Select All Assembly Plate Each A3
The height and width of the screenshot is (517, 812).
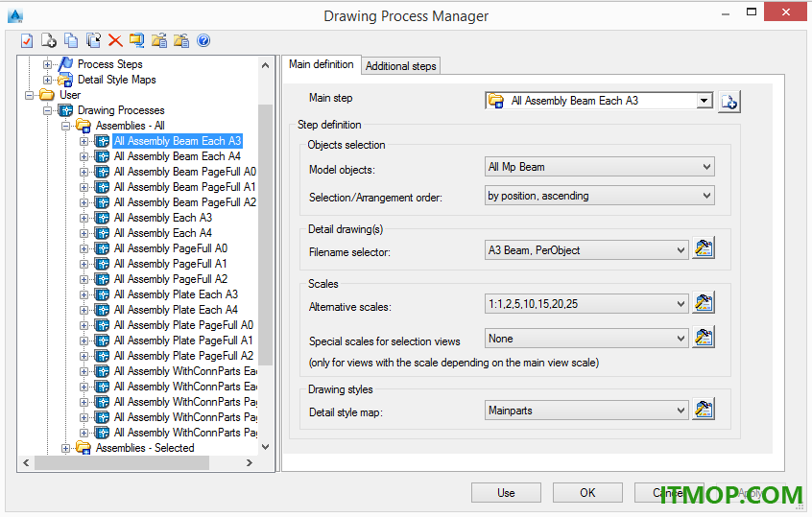(176, 294)
